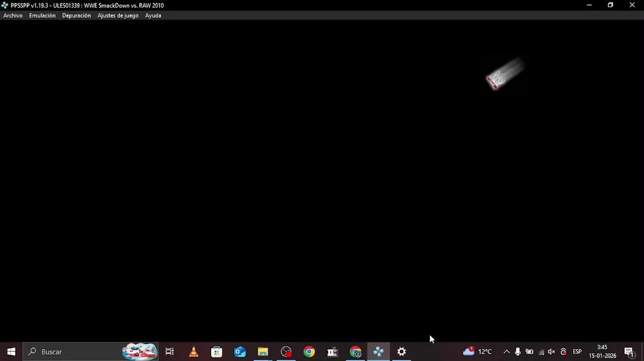Viewport: 644px width, 361px height.
Task: Open Microsoft Store taskbar icon
Action: 217,352
